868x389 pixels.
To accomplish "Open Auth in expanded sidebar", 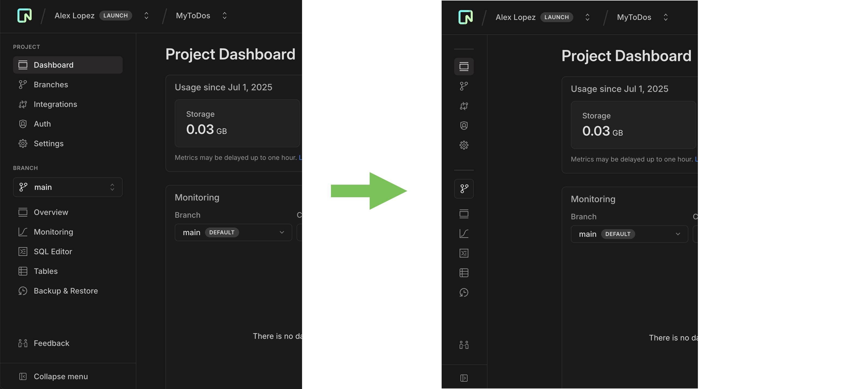I will (x=68, y=124).
